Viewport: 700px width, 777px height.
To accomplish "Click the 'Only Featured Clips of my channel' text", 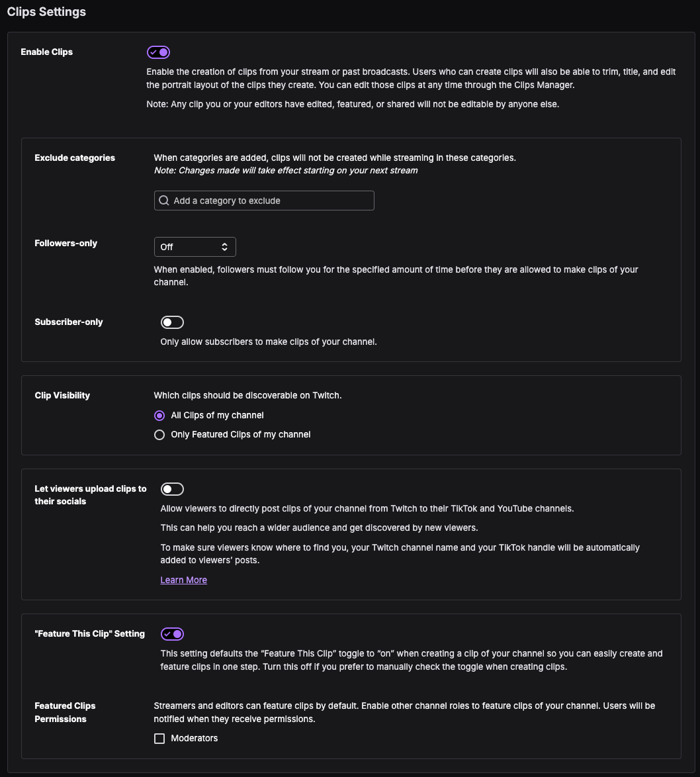I will click(241, 435).
